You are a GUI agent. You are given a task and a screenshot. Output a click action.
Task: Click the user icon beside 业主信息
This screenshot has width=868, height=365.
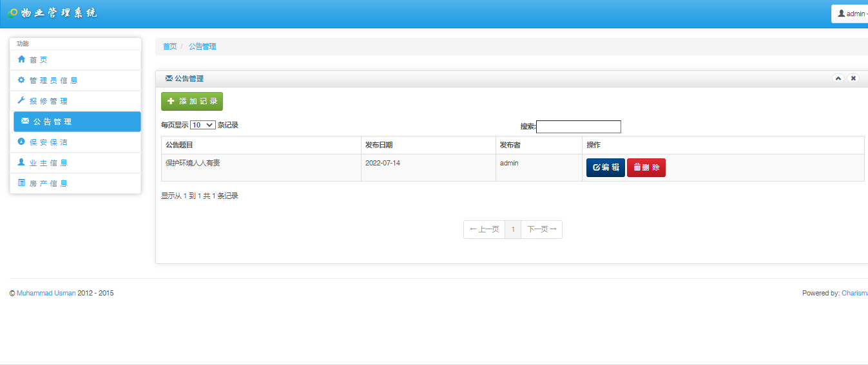tap(21, 163)
